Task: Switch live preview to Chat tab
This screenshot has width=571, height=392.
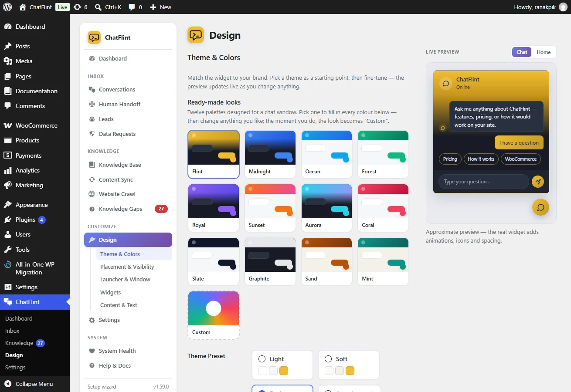Action: 522,52
